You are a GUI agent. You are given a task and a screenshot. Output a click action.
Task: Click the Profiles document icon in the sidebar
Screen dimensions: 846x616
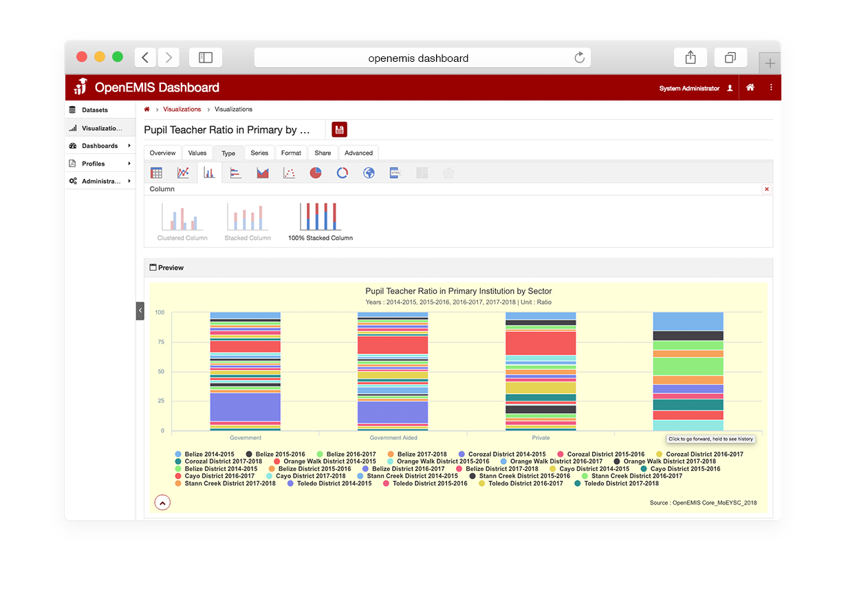[x=73, y=164]
